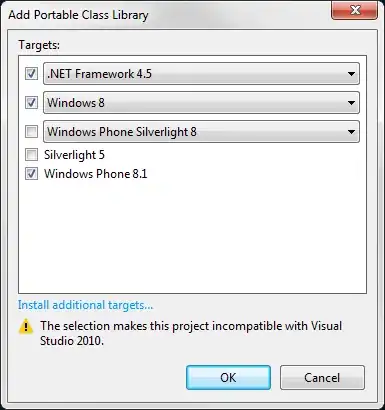The height and width of the screenshot is (410, 385).
Task: Select the Windows Phone Silverlight 8 combo text
Action: click(x=122, y=132)
